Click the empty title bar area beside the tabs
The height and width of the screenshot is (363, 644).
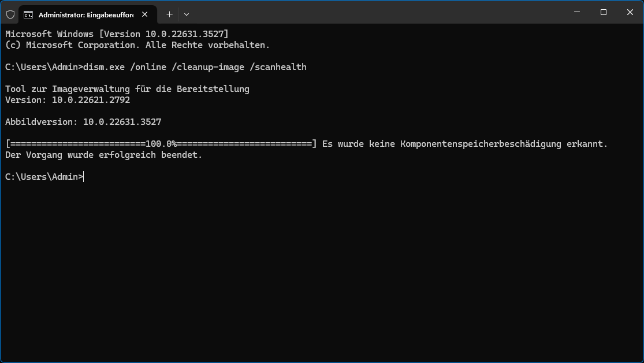pyautogui.click(x=375, y=13)
